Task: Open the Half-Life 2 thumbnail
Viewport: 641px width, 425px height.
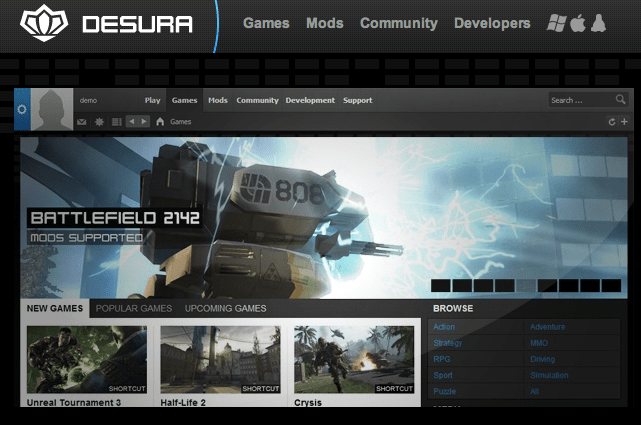Action: coord(220,360)
